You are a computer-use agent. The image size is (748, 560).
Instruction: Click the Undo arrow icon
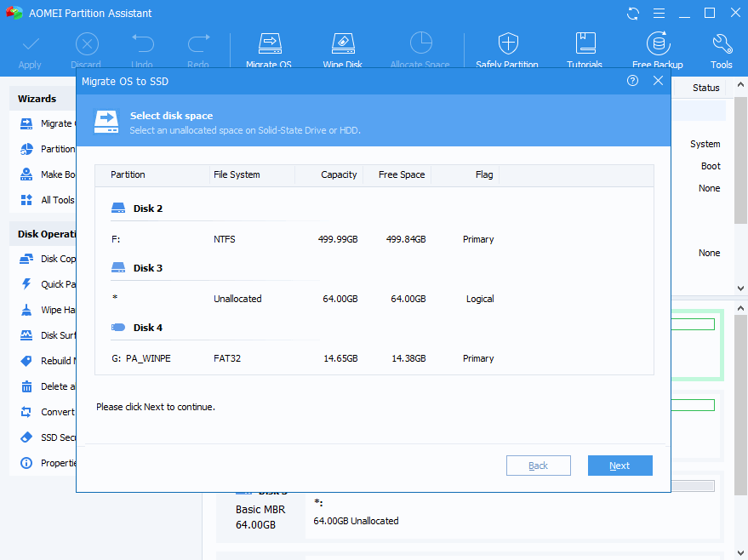click(143, 43)
